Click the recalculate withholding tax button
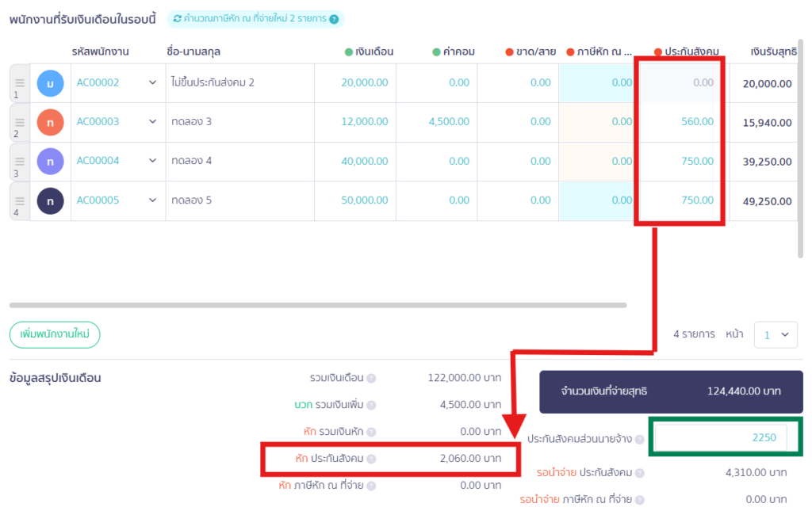The height and width of the screenshot is (511, 812). click(255, 18)
